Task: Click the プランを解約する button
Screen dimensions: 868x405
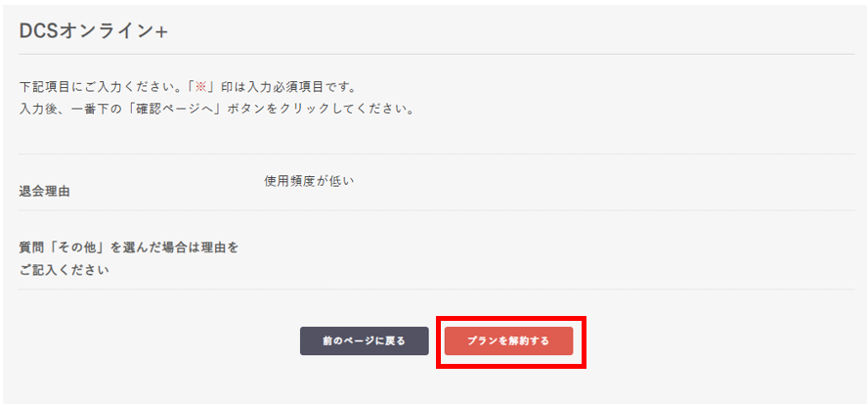Action: coord(508,341)
